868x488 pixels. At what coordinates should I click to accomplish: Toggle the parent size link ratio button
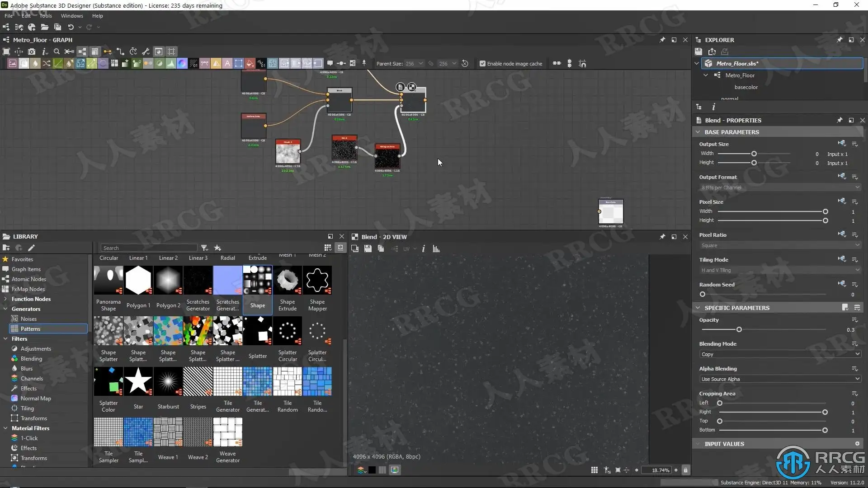(x=431, y=64)
